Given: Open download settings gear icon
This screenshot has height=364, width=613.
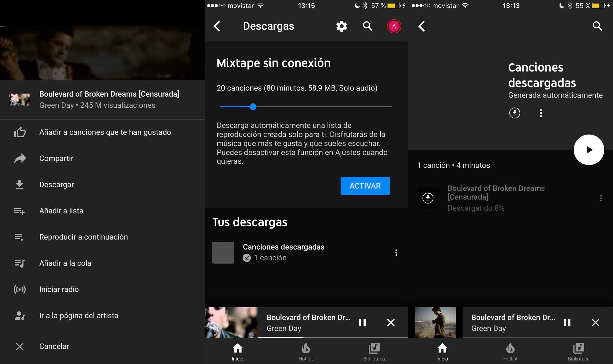Looking at the screenshot, I should pyautogui.click(x=342, y=26).
